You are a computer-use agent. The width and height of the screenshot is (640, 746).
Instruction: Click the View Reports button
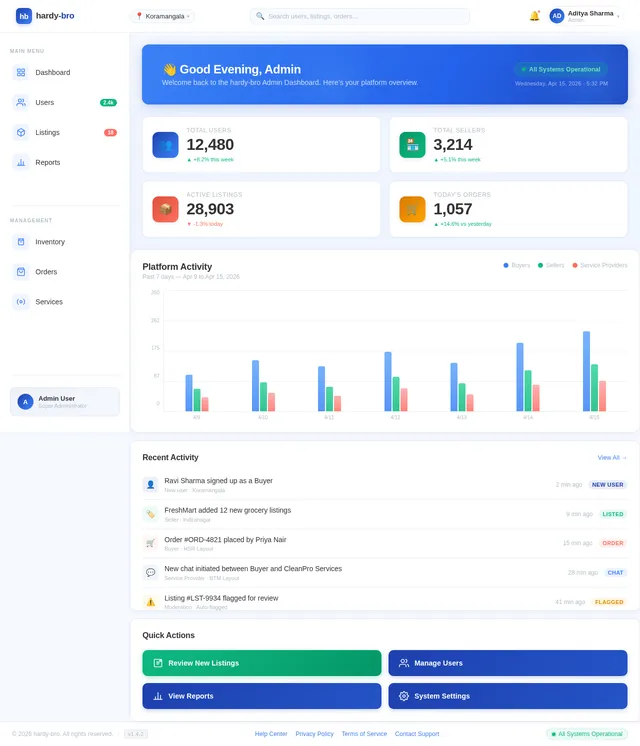pos(262,696)
